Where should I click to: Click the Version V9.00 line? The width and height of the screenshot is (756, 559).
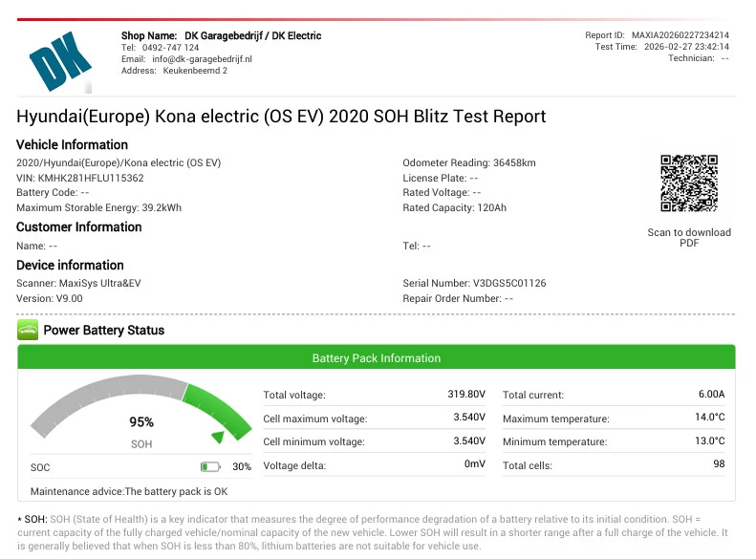(x=49, y=298)
